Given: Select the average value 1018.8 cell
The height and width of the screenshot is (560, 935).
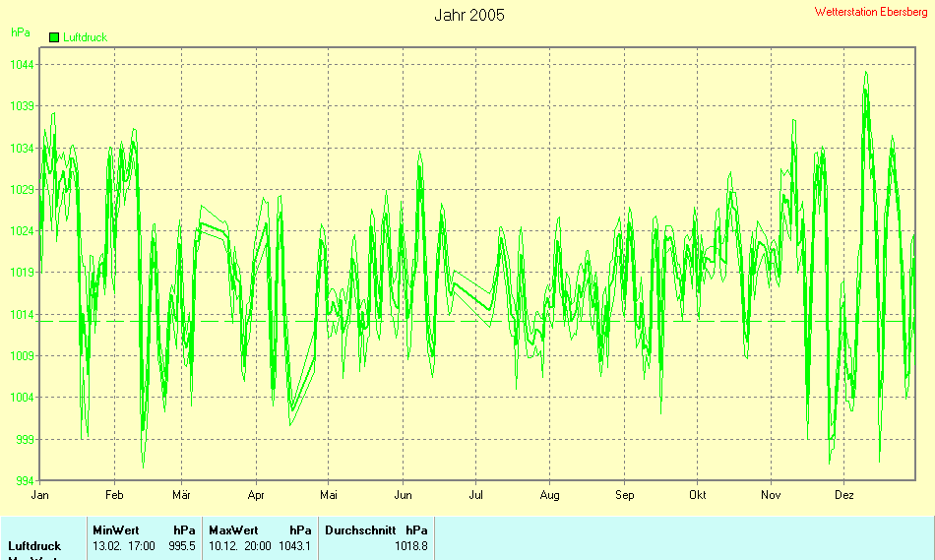Looking at the screenshot, I should point(410,545).
